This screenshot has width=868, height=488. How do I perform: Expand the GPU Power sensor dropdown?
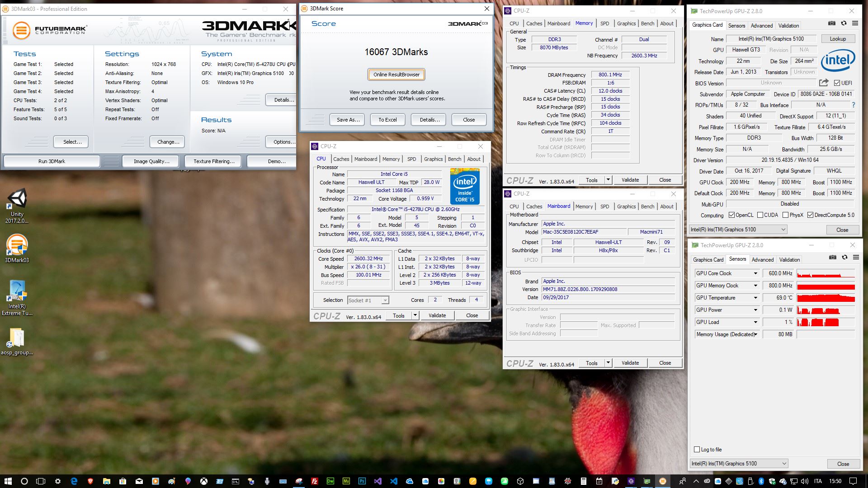click(755, 310)
